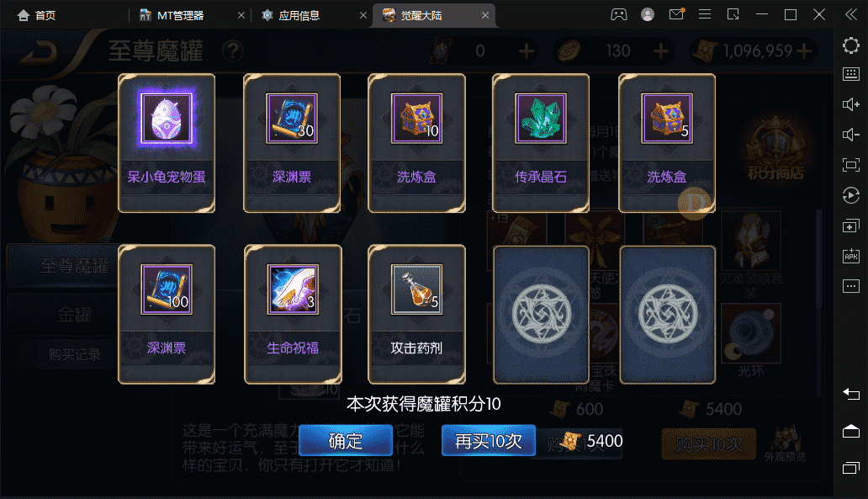The width and height of the screenshot is (868, 499).
Task: Expand the more options ellipsis icon
Action: pos(851,286)
